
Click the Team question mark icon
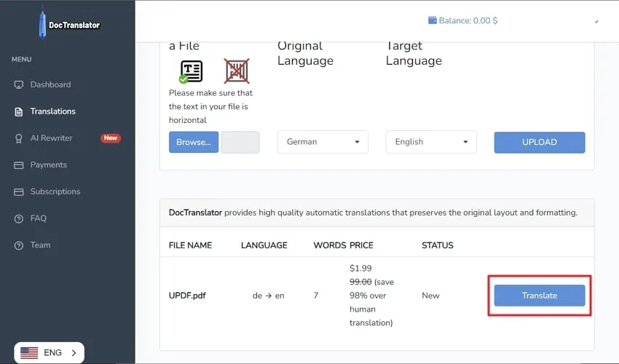[x=18, y=245]
